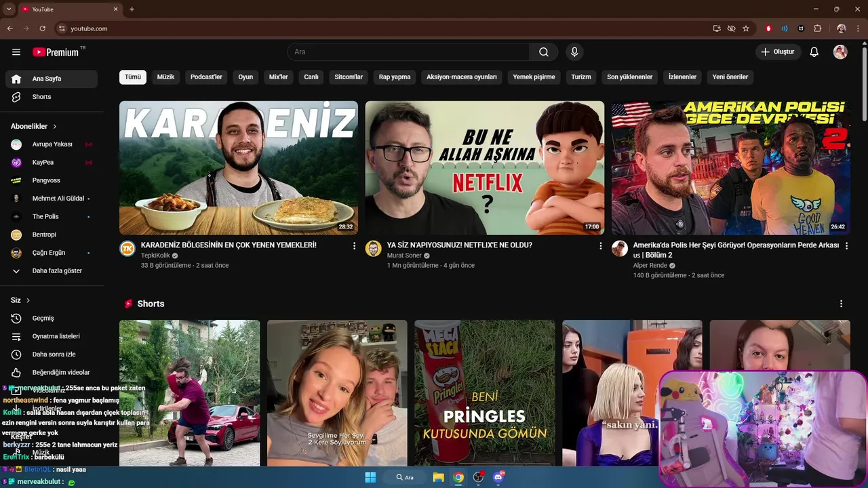Open TepkiKolik channel avatar
The height and width of the screenshot is (488, 868).
click(x=127, y=248)
